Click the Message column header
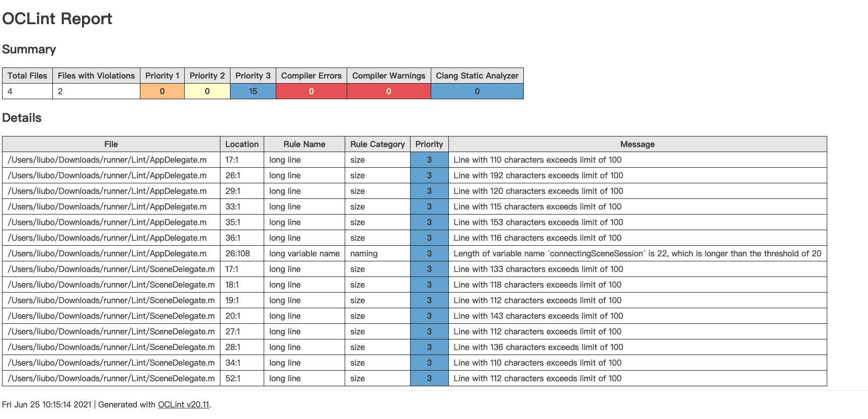The height and width of the screenshot is (419, 868). [637, 144]
